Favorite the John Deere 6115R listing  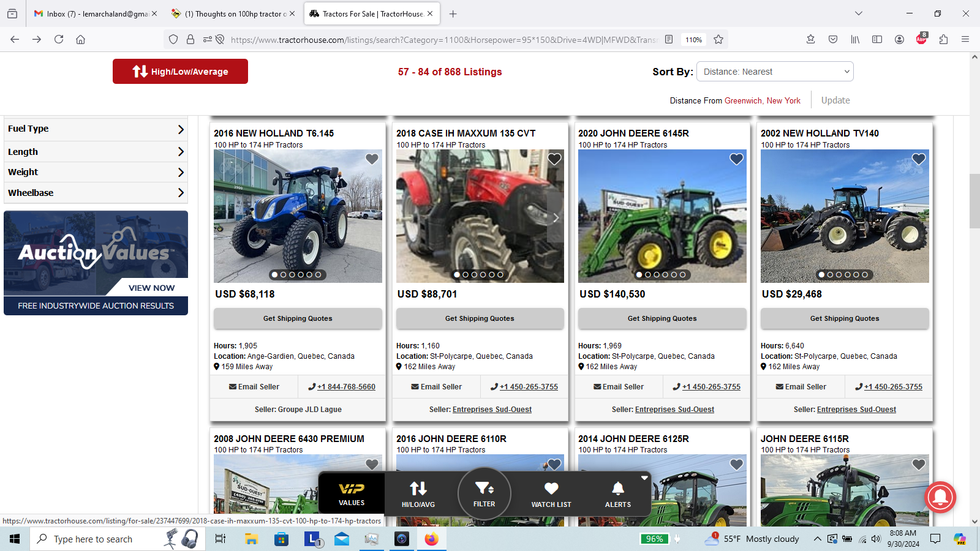pyautogui.click(x=919, y=465)
